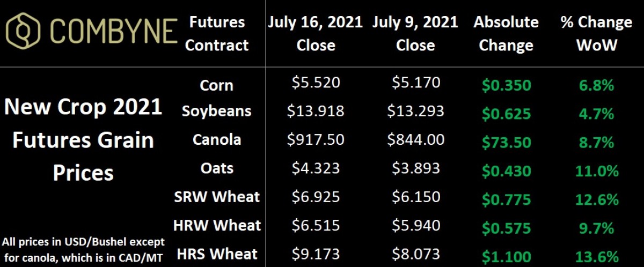Click the July 16, 2021 Close header
The height and width of the screenshot is (267, 644).
[x=316, y=33]
